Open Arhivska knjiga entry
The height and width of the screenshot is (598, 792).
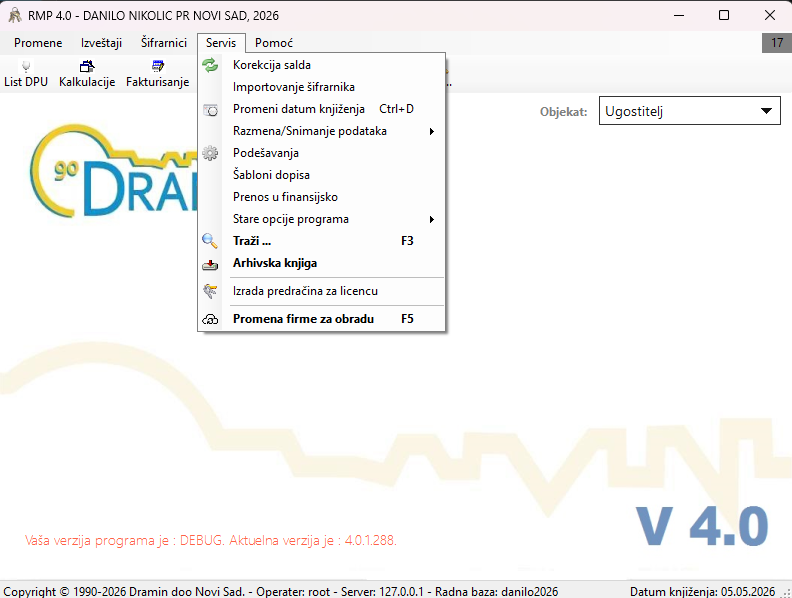pos(321,263)
